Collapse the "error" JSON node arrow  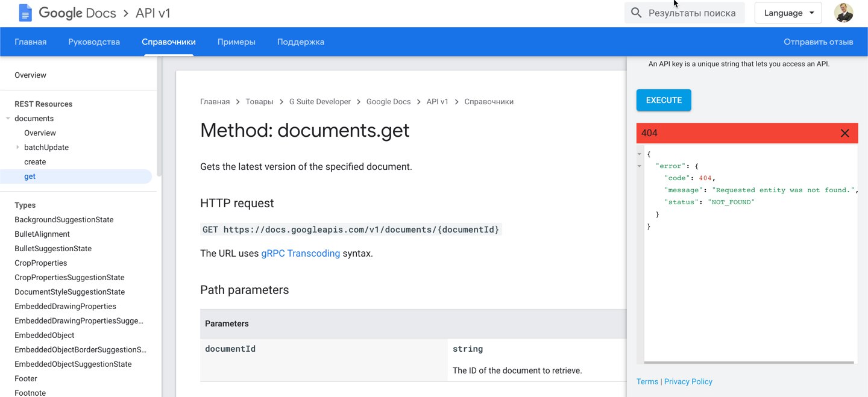point(640,166)
